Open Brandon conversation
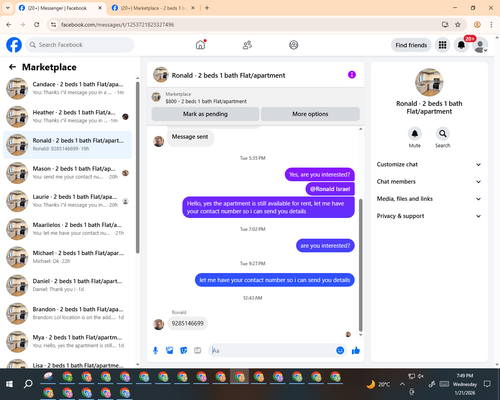 68,313
